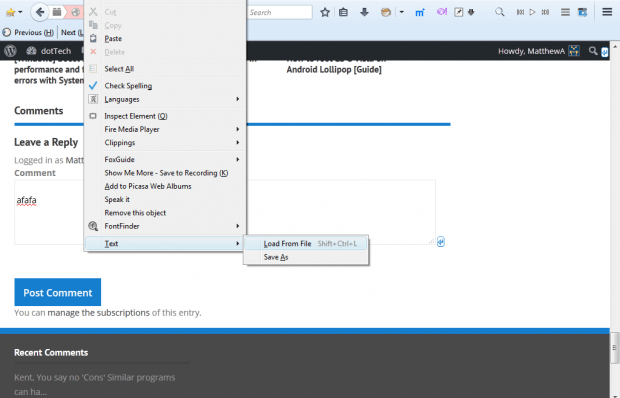Click the WordPress logo in admin bar
The width and height of the screenshot is (620, 398).
(10, 51)
